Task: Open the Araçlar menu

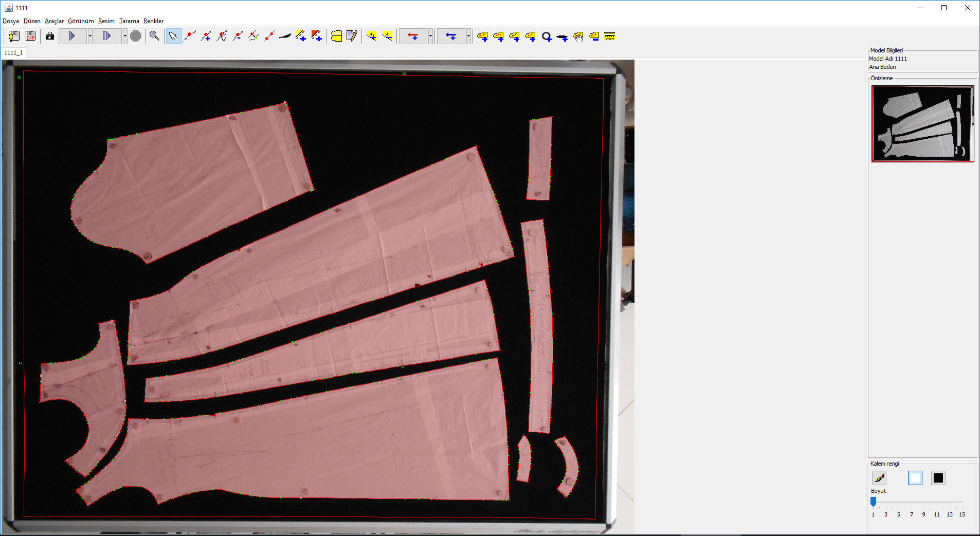Action: coord(54,21)
